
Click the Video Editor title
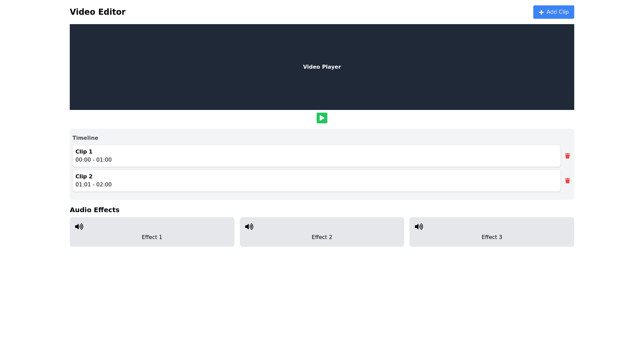pyautogui.click(x=98, y=12)
